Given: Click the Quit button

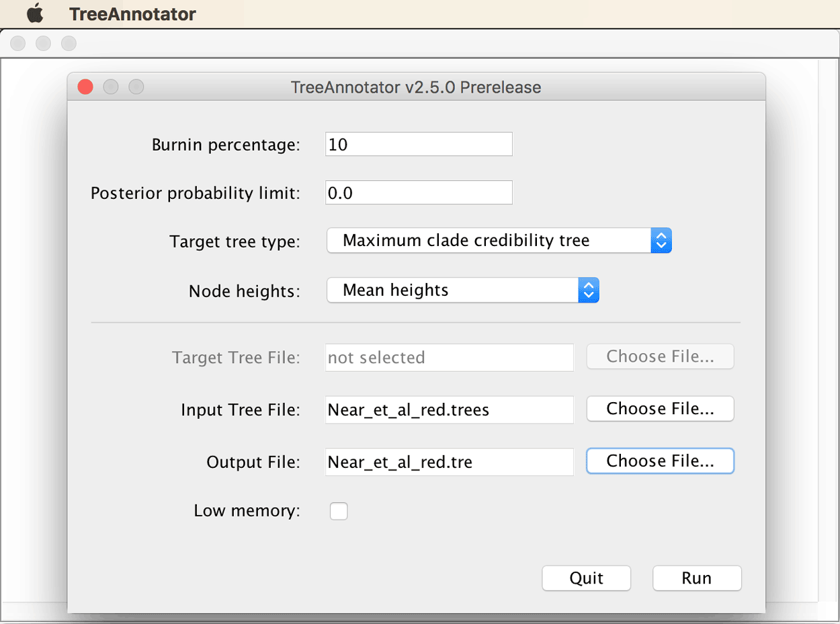Looking at the screenshot, I should coord(587,578).
